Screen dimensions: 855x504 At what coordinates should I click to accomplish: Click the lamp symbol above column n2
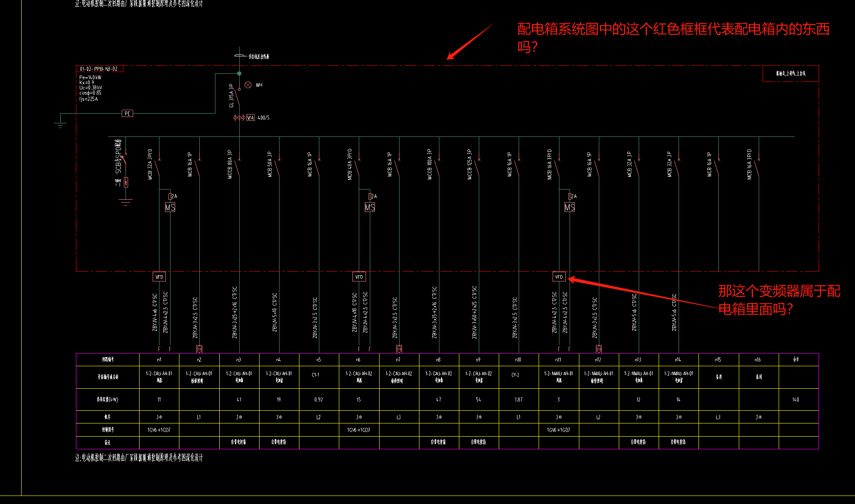coord(199,349)
